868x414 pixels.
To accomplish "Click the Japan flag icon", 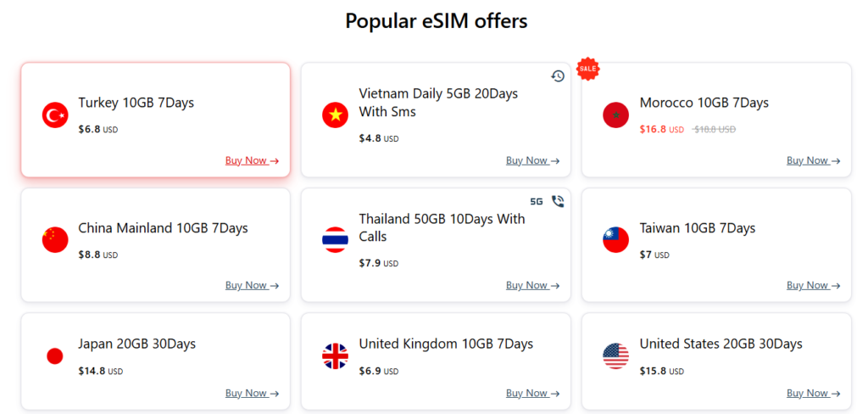I will point(55,356).
